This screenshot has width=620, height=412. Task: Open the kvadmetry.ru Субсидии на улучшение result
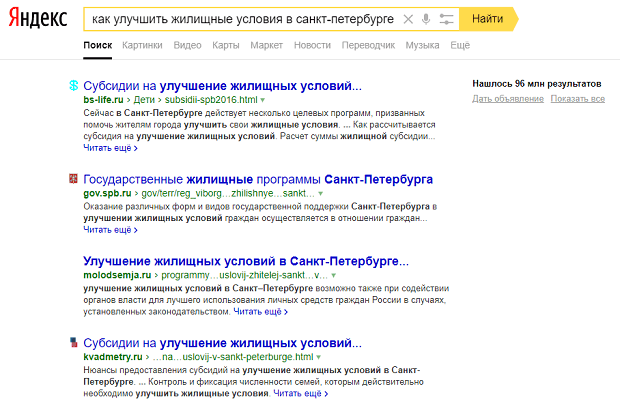click(223, 343)
